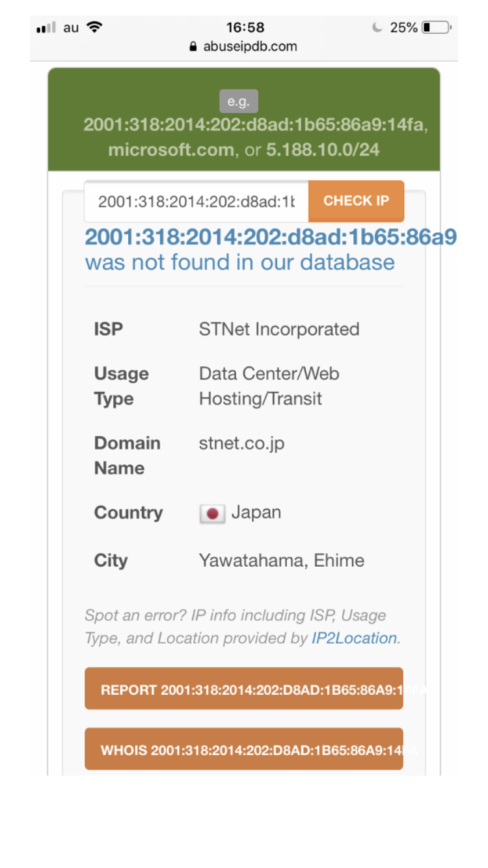
Task: Click the stnet.co.jp domain name
Action: [x=241, y=444]
